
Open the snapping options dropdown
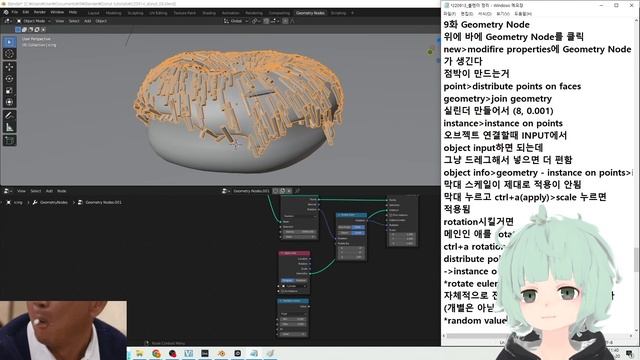point(274,21)
